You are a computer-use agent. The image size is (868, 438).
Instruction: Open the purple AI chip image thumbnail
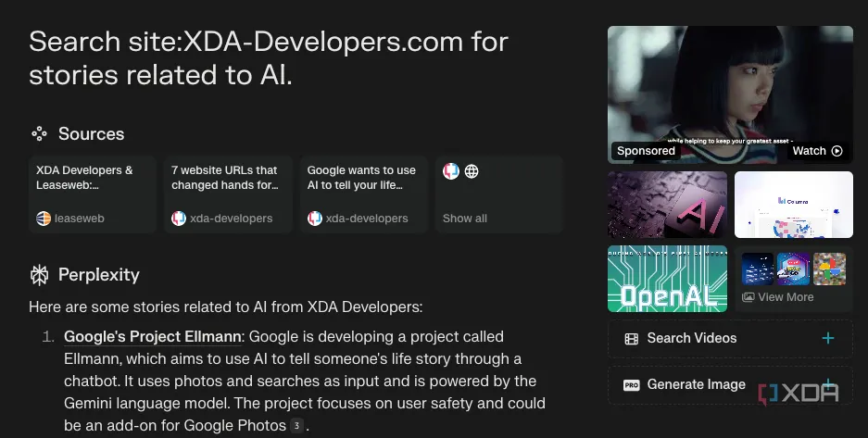pos(667,205)
